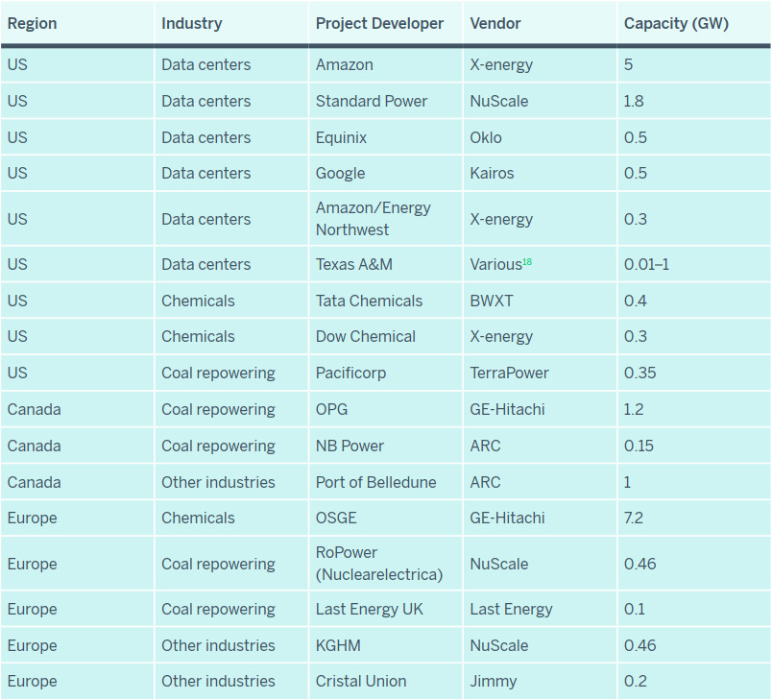This screenshot has height=700, width=772.
Task: Click the OSGE project developer cell
Action: point(336,518)
